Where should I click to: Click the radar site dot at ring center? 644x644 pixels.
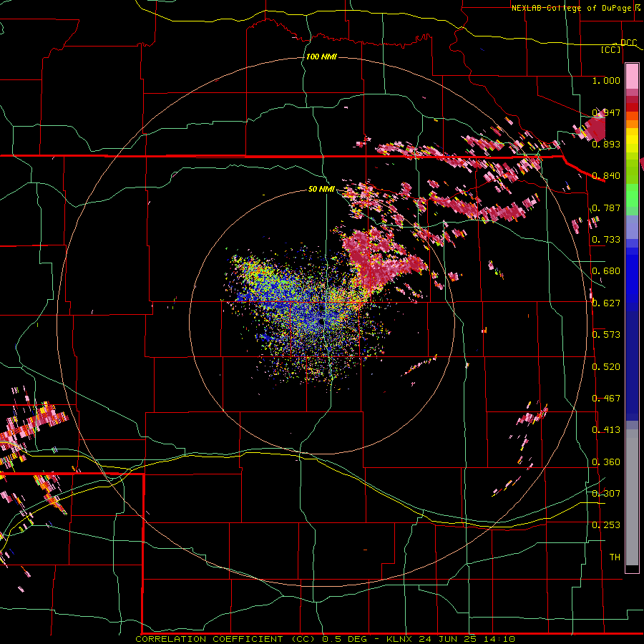(321, 321)
